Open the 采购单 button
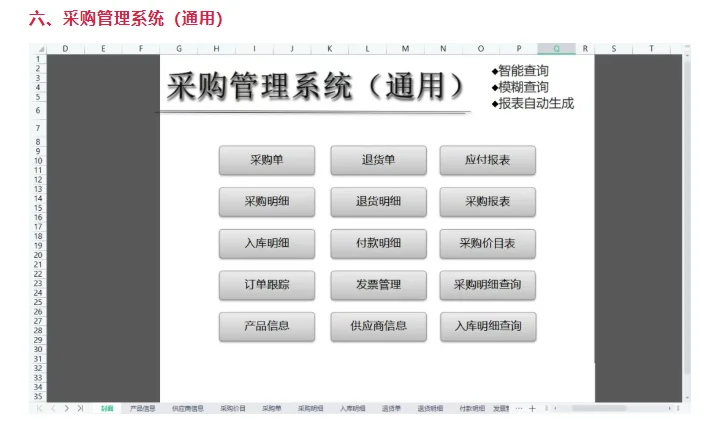This screenshot has width=708, height=426. coord(267,160)
